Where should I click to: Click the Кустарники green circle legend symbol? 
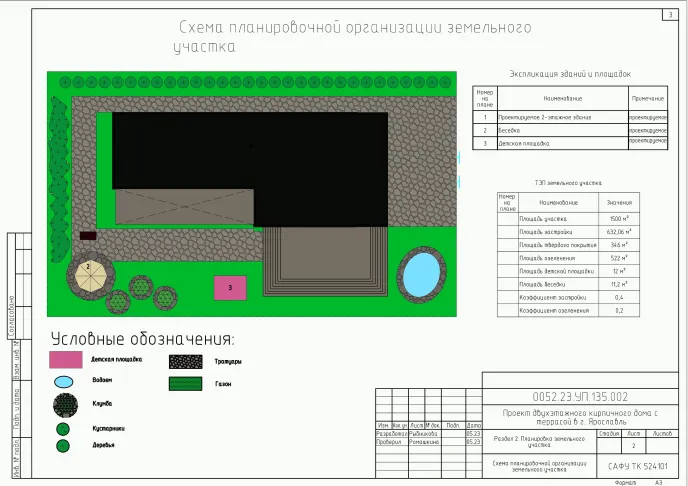[63, 429]
